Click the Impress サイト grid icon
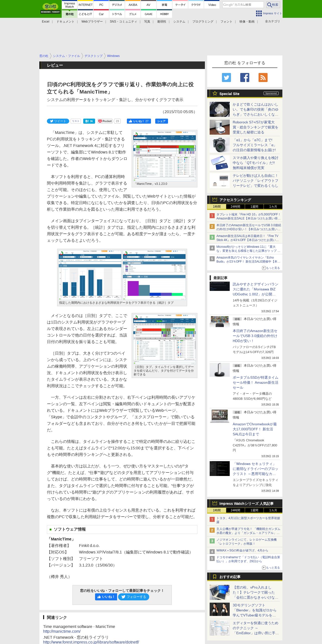The image size is (322, 644). pyautogui.click(x=259, y=13)
